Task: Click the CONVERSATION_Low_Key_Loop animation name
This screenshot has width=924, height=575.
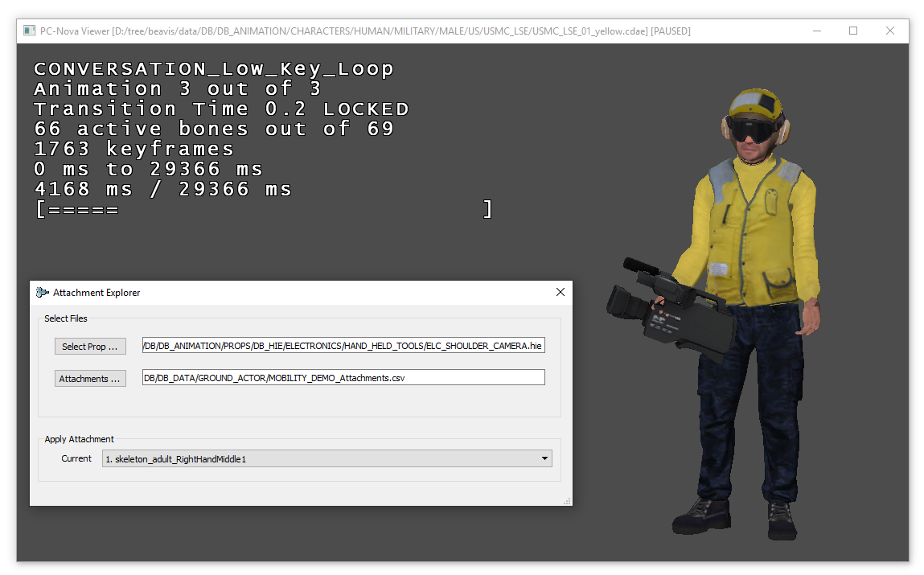Action: [x=214, y=69]
